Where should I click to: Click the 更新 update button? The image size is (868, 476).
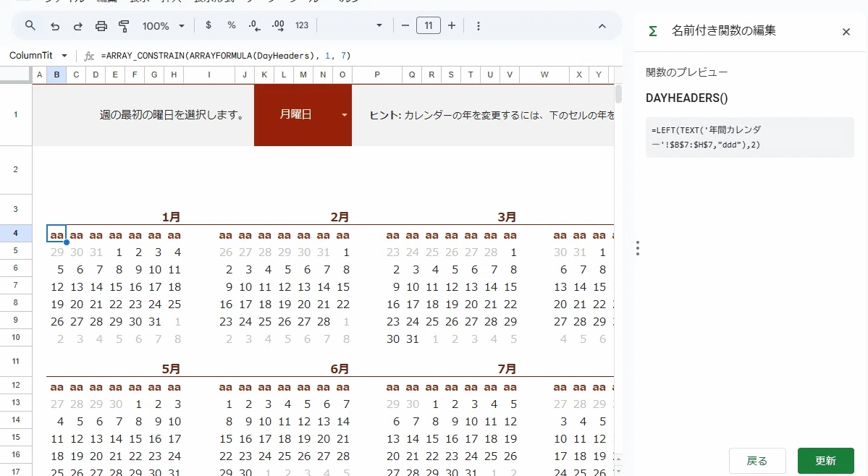click(x=825, y=461)
